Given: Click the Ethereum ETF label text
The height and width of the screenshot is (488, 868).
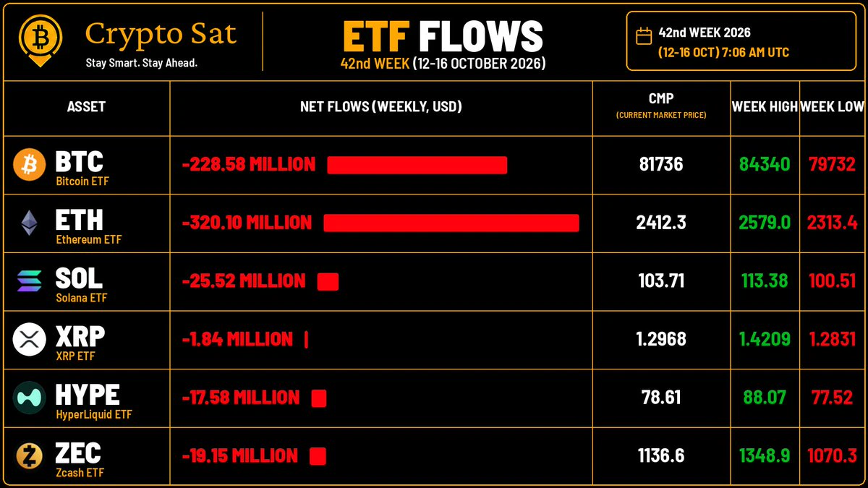Looking at the screenshot, I should (x=88, y=239).
